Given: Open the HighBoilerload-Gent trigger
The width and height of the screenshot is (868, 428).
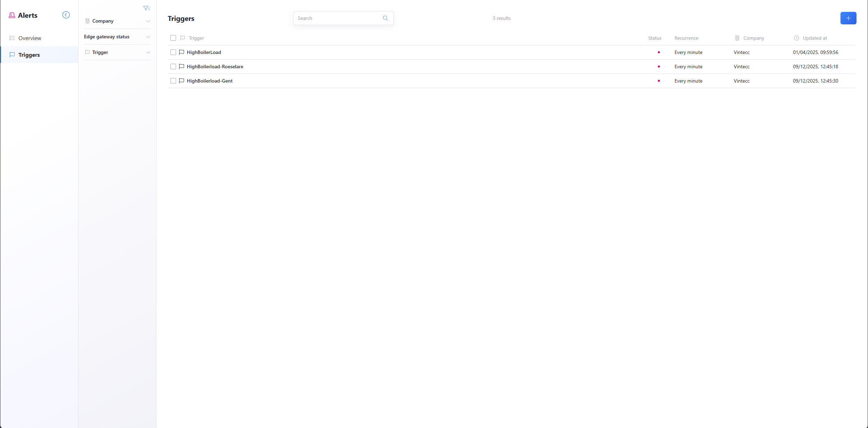Looking at the screenshot, I should (210, 81).
